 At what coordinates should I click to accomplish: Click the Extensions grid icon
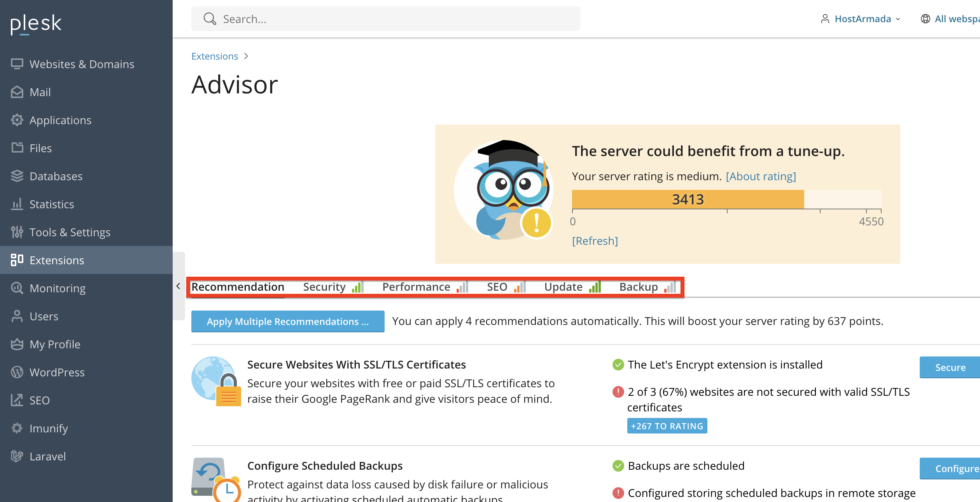pos(17,260)
